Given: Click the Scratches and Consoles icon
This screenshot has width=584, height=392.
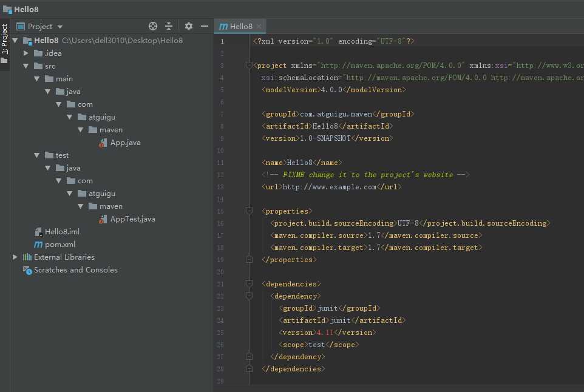Looking at the screenshot, I should point(27,270).
